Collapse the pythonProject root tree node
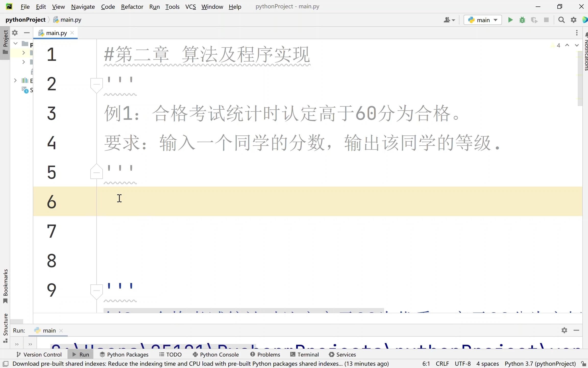This screenshot has width=588, height=368. pos(16,43)
